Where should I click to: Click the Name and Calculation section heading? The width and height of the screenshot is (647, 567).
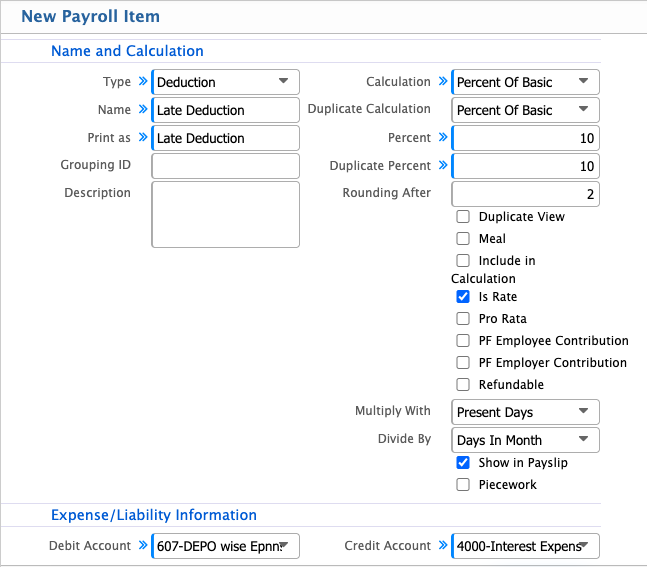127,51
